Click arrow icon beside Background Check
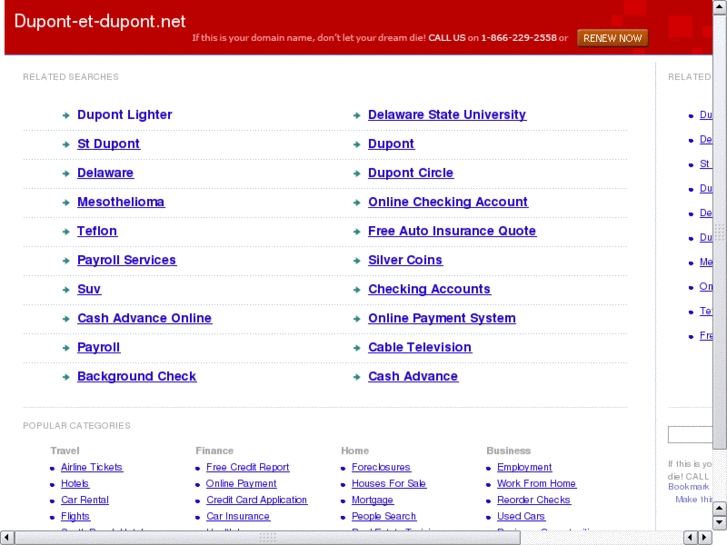Image resolution: width=727 pixels, height=545 pixels. pos(66,377)
